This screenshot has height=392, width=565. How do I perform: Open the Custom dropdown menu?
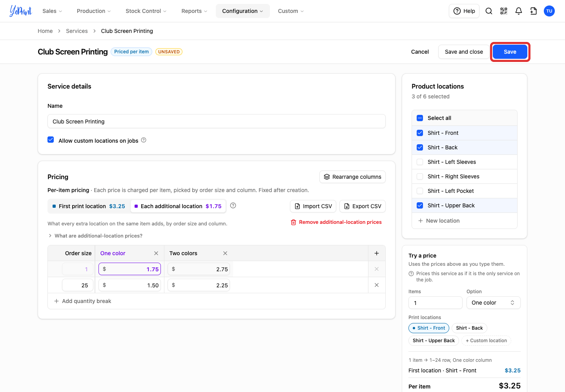tap(291, 11)
